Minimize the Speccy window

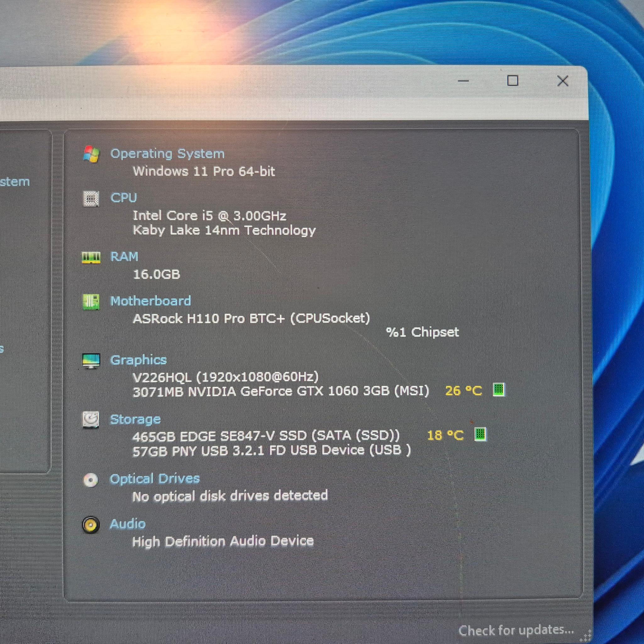[x=463, y=81]
